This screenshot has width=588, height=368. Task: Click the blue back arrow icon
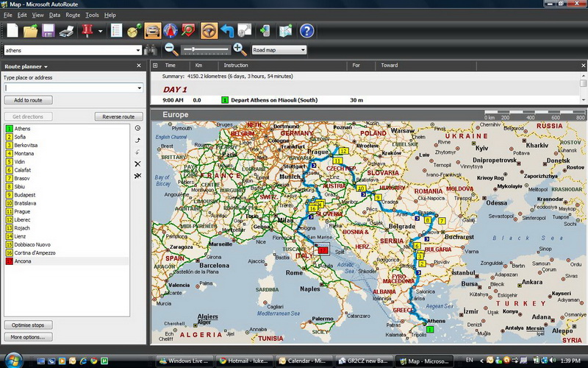click(x=227, y=31)
